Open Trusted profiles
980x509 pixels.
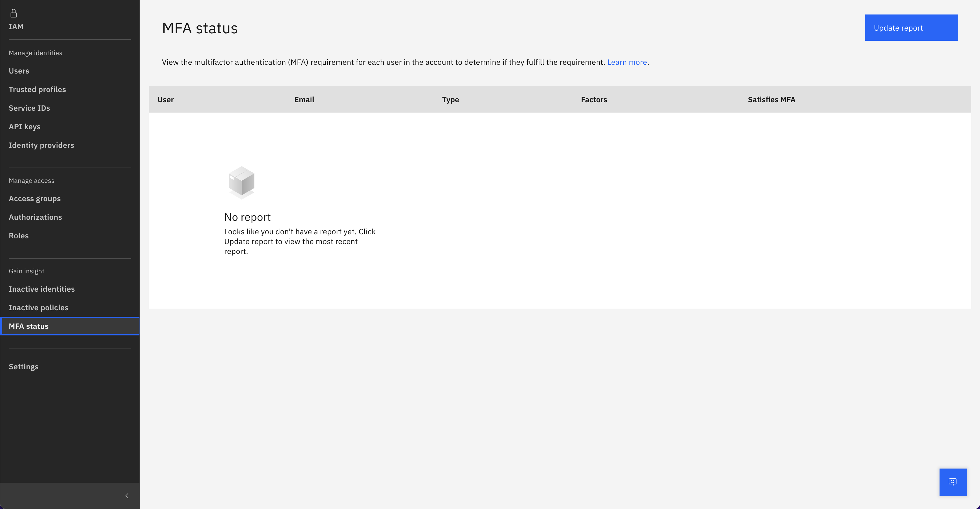[37, 89]
